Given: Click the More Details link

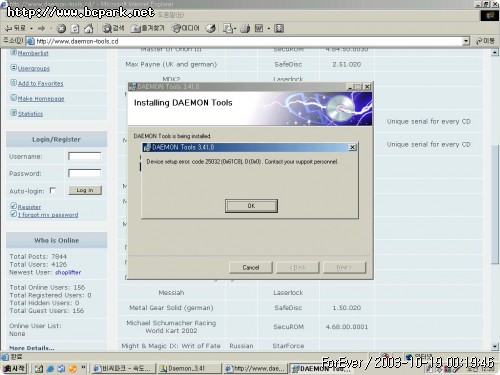Looking at the screenshot, I should (32, 348).
